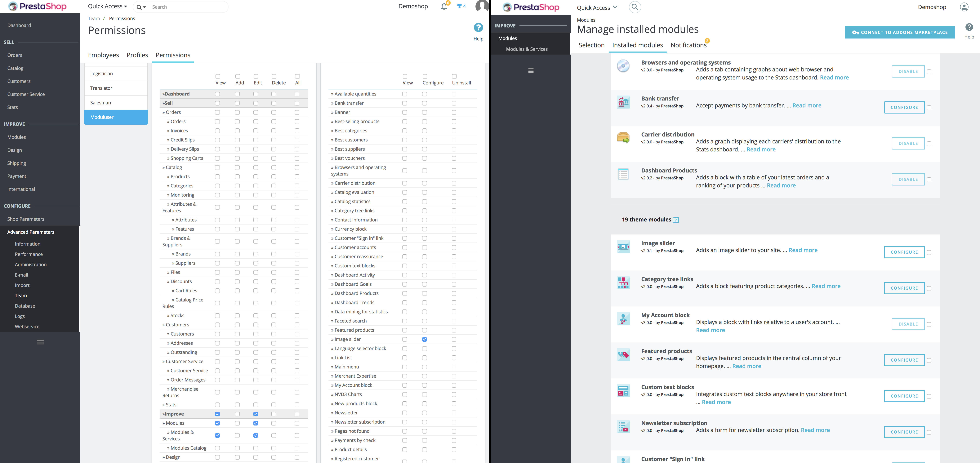Open Quick Access dropdown on Permissions page
The image size is (980, 463).
(x=107, y=7)
